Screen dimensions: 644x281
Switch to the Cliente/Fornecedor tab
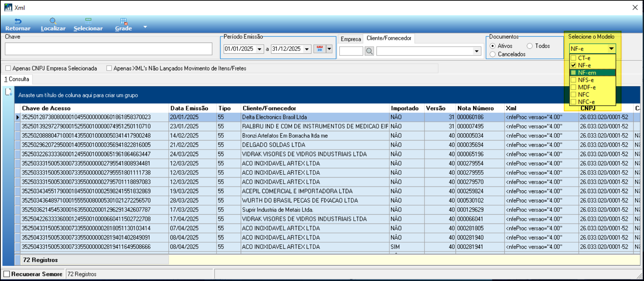click(389, 38)
